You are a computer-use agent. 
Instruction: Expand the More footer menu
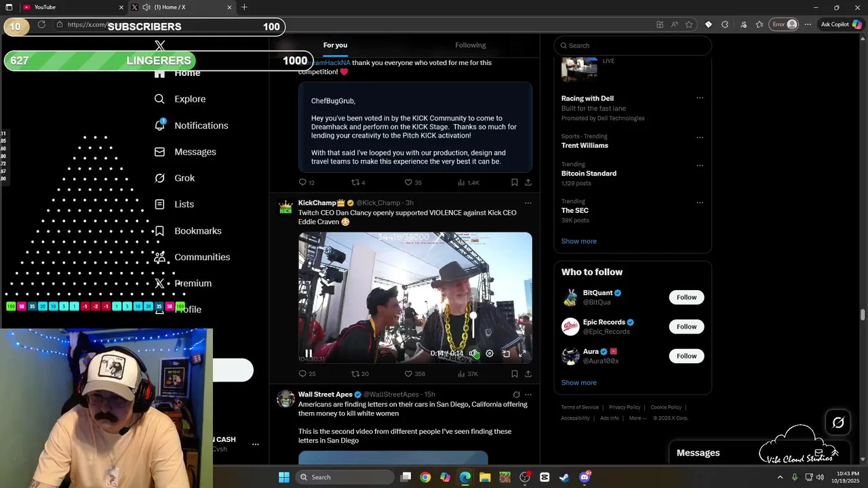point(637,418)
